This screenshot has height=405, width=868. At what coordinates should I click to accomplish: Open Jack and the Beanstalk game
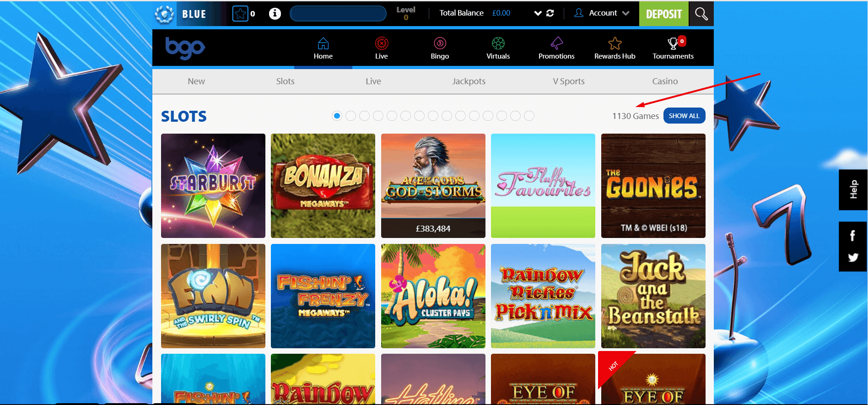pyautogui.click(x=653, y=296)
